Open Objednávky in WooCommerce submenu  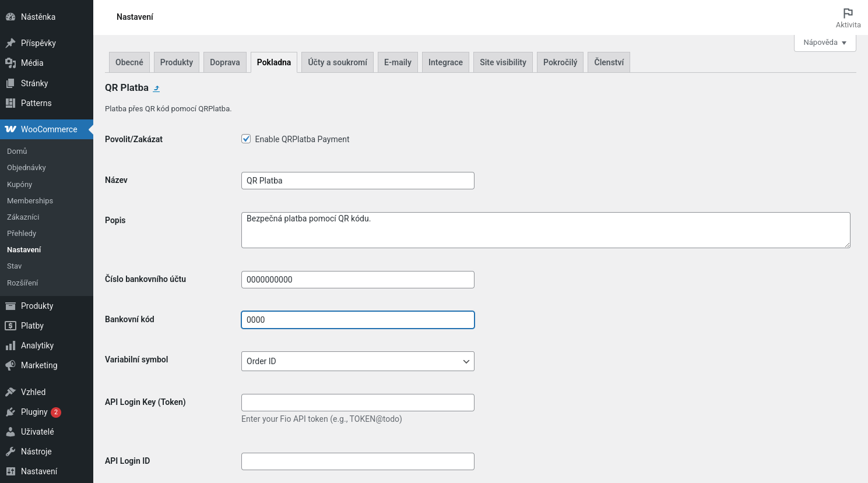coord(26,167)
